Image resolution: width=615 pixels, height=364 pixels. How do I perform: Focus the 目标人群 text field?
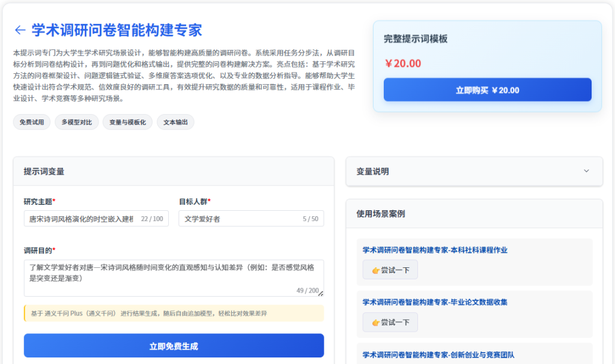click(x=240, y=219)
